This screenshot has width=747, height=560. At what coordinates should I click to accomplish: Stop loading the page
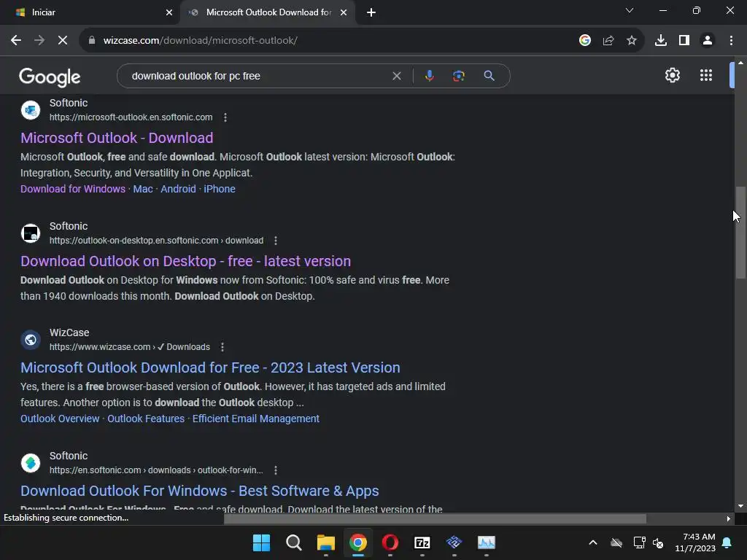pyautogui.click(x=63, y=41)
